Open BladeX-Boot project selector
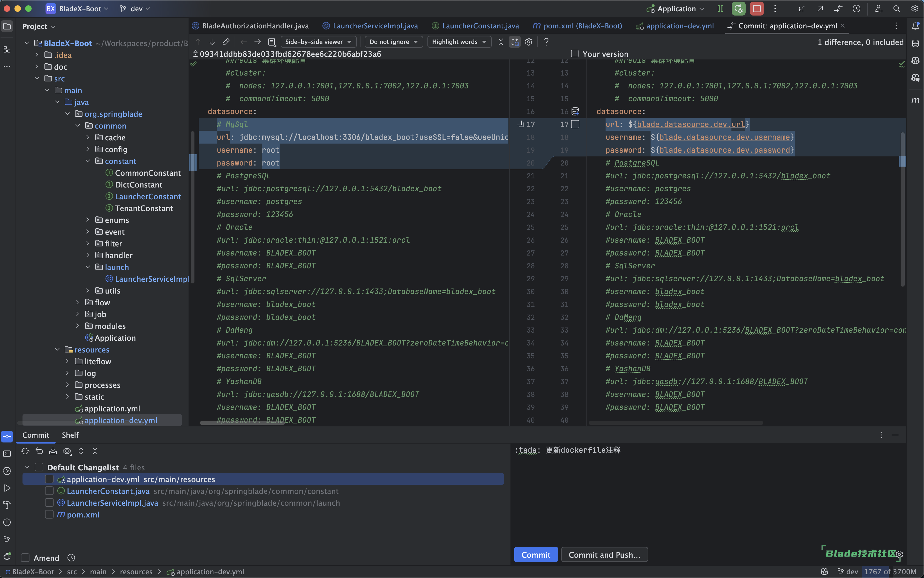The height and width of the screenshot is (578, 924). click(77, 8)
